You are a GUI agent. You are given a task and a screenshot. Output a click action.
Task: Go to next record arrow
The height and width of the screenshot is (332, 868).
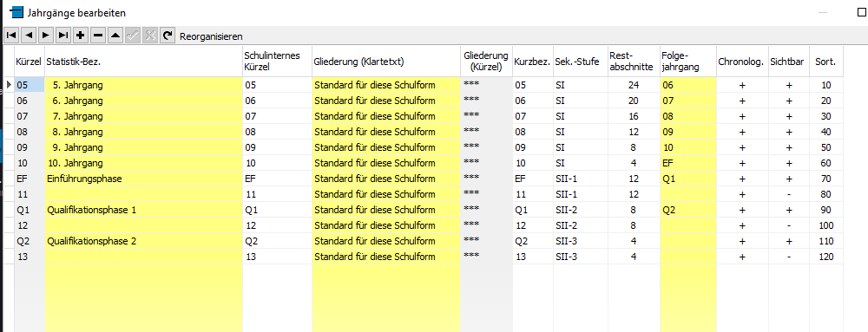pos(46,36)
